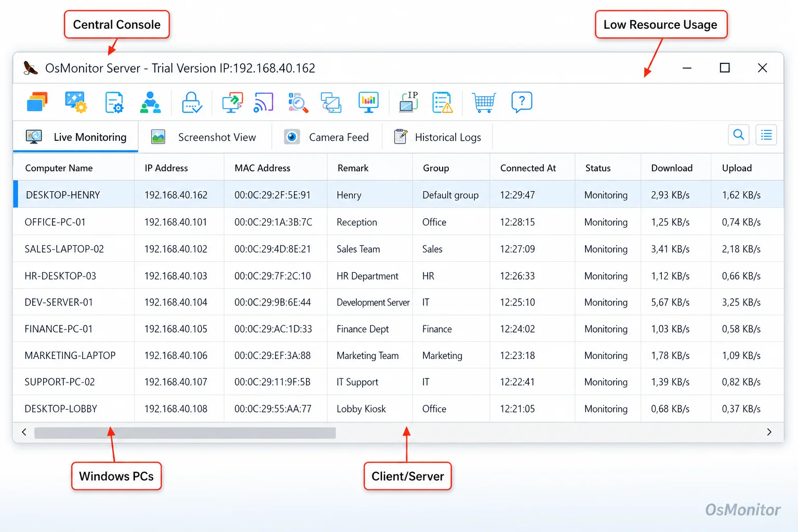The height and width of the screenshot is (532, 798).
Task: Open the checklist with warning alert icon
Action: tap(442, 102)
